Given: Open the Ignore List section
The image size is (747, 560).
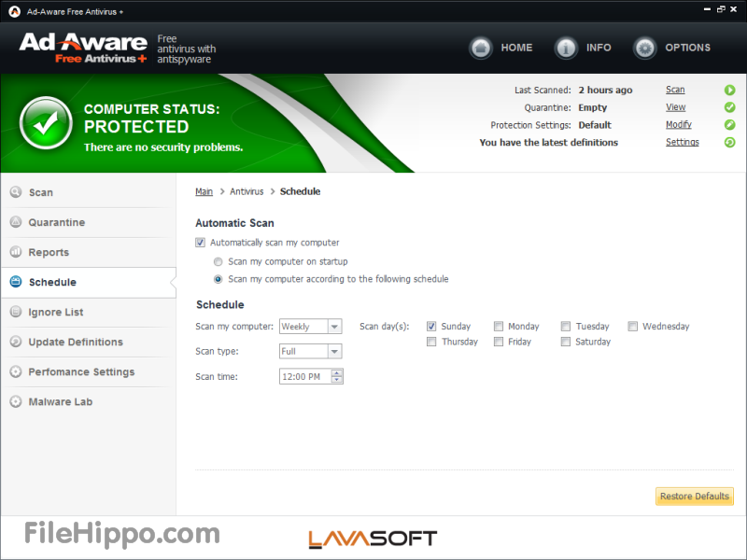Looking at the screenshot, I should click(x=89, y=313).
